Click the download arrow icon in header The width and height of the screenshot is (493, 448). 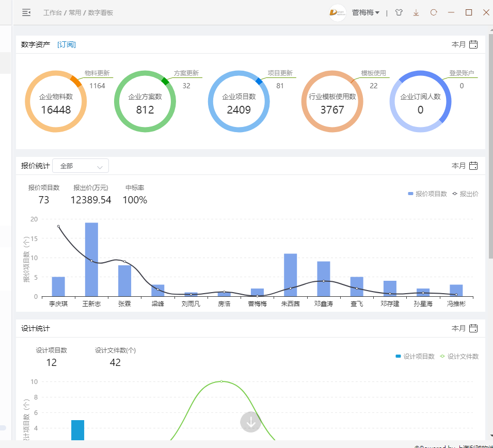[416, 12]
